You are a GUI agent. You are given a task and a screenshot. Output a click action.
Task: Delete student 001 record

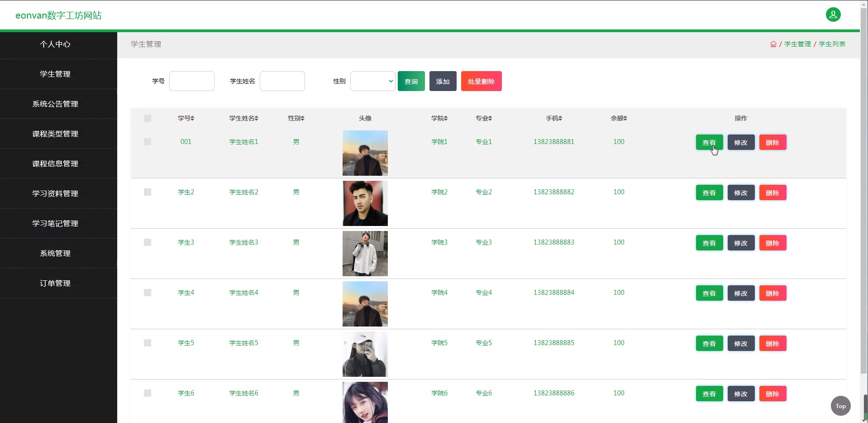pyautogui.click(x=773, y=142)
